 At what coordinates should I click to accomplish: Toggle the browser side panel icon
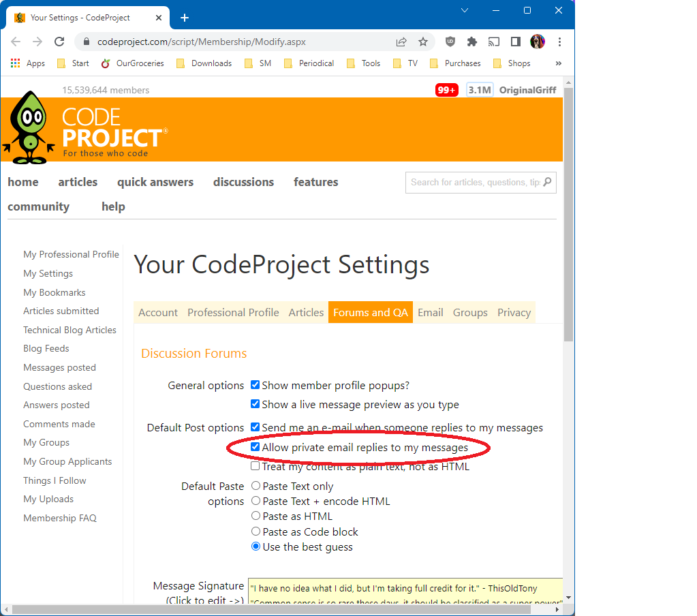516,42
